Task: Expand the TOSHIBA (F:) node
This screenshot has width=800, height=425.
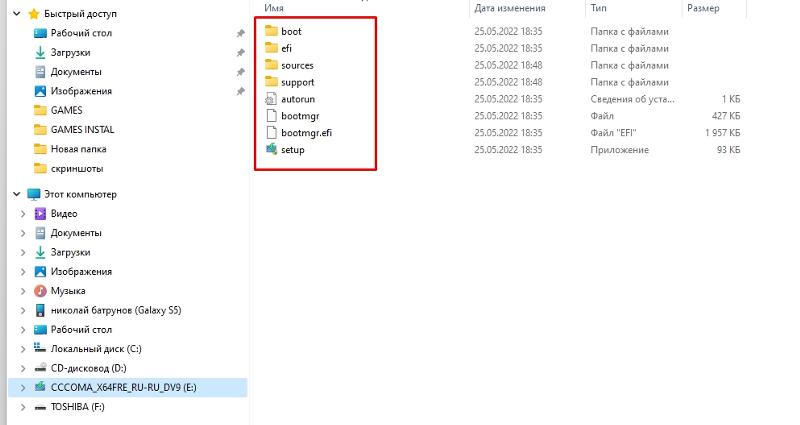Action: click(23, 407)
